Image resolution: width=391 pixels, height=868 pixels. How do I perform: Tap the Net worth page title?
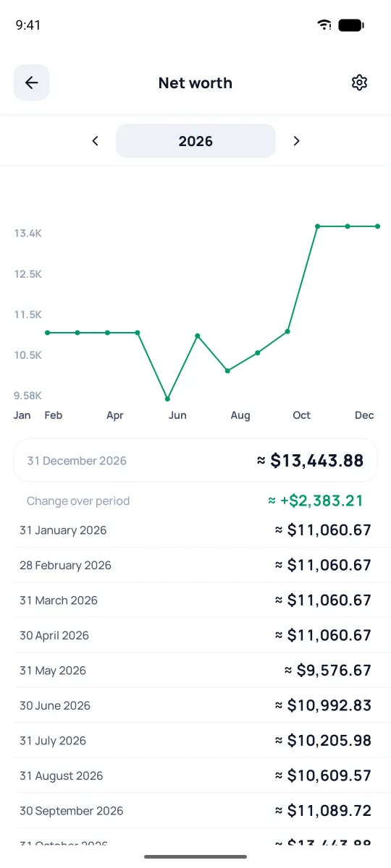coord(195,83)
